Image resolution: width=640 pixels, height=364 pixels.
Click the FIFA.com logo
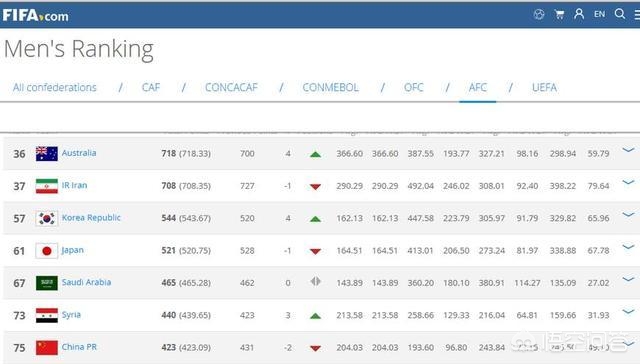36,16
